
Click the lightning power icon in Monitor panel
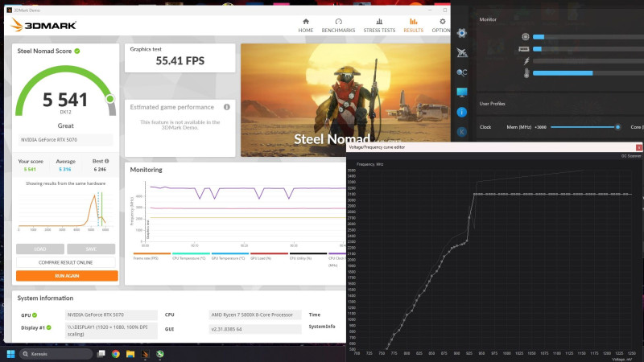526,61
